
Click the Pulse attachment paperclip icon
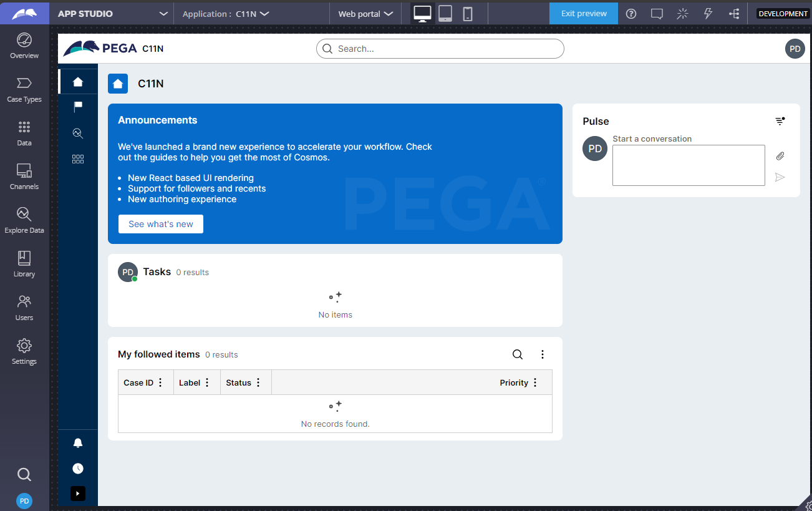click(x=780, y=156)
